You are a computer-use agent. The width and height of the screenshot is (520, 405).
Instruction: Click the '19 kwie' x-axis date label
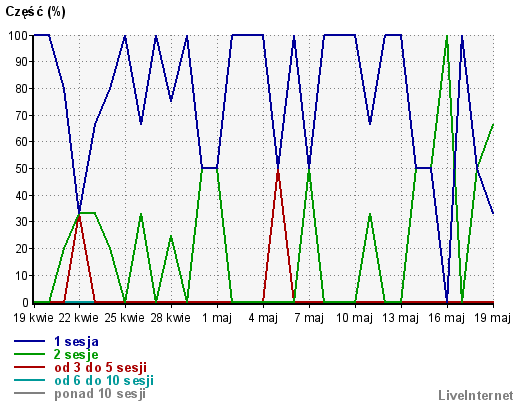pyautogui.click(x=33, y=318)
